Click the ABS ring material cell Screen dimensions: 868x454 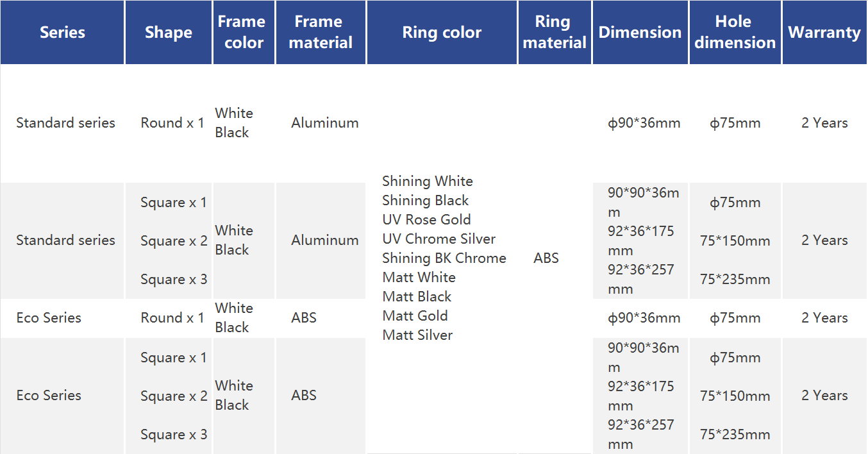click(546, 258)
